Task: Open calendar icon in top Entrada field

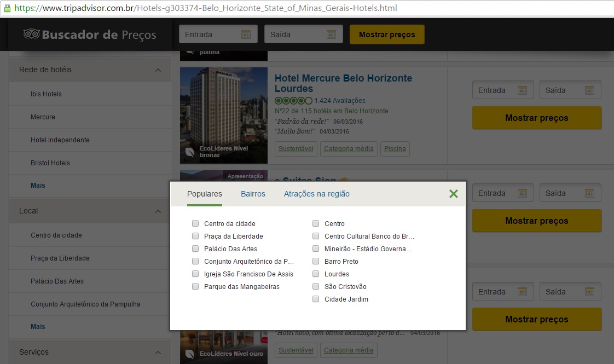Action: [246, 34]
